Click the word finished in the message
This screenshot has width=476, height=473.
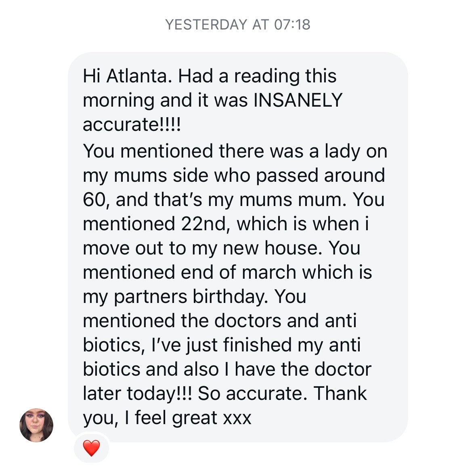click(257, 345)
